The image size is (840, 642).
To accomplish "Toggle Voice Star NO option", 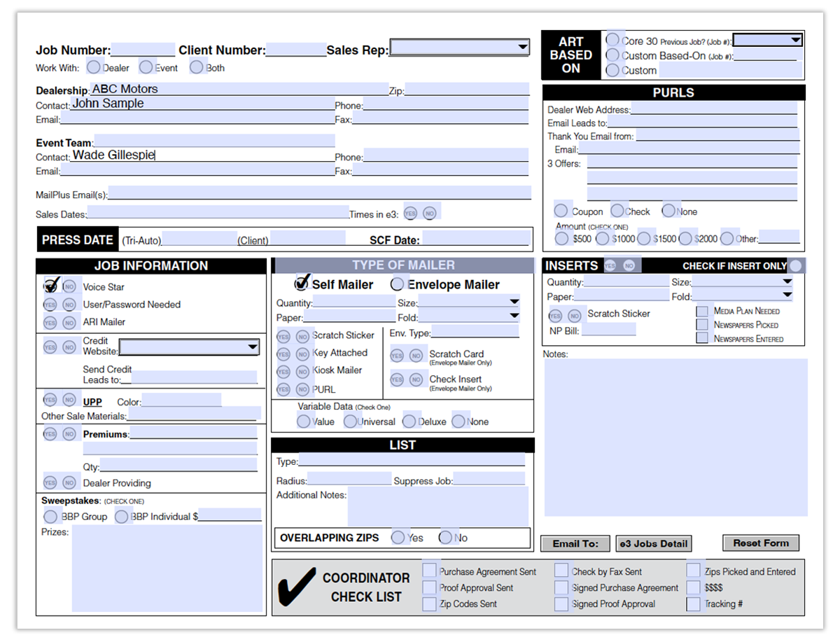I will (69, 286).
